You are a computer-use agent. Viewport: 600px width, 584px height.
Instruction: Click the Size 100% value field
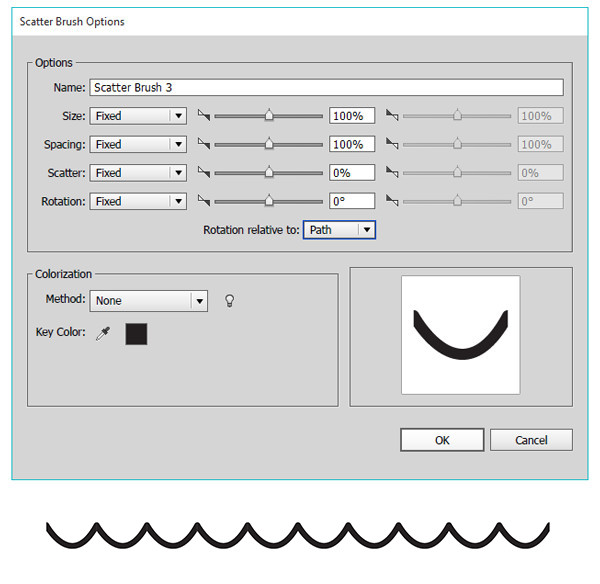(x=352, y=116)
